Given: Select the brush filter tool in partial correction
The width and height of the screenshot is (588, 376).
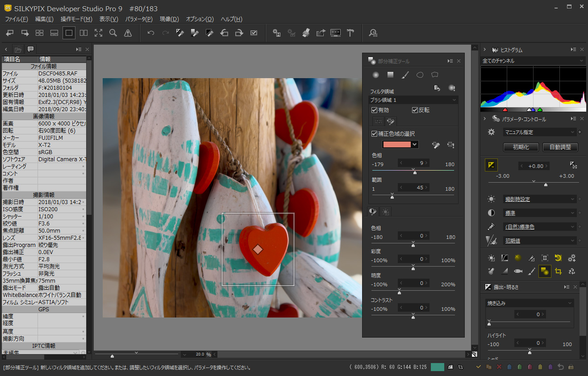Looking at the screenshot, I should [405, 75].
